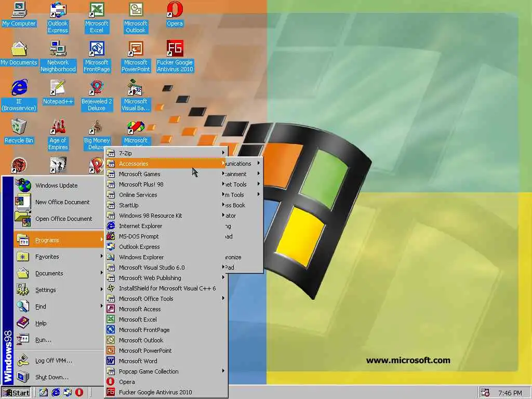The width and height of the screenshot is (532, 399).
Task: Open Popcap Game Collection folder
Action: (166, 371)
